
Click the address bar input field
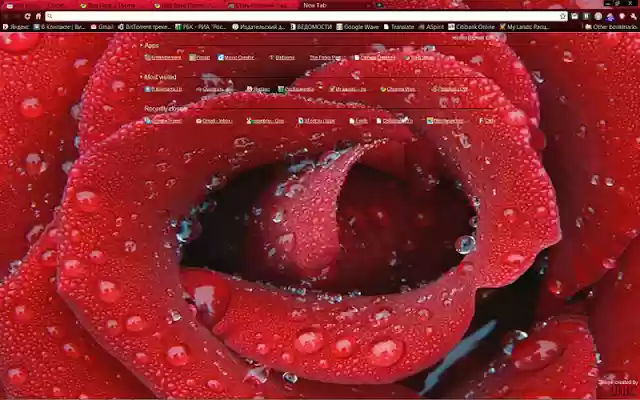306,16
